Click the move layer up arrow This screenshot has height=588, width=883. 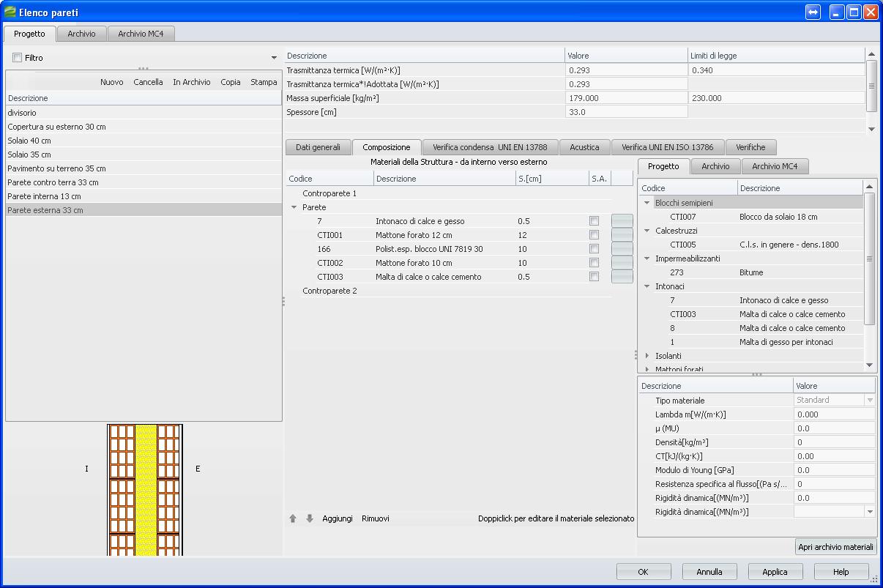point(293,518)
